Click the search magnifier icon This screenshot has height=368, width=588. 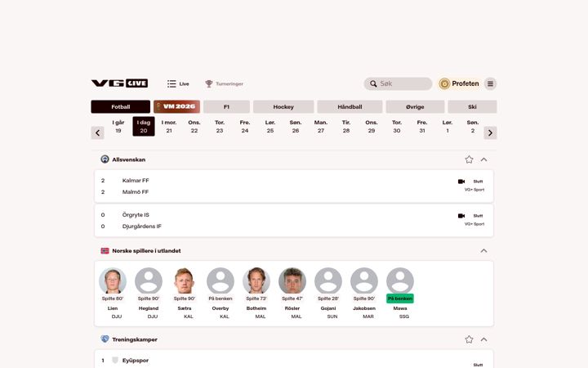point(373,83)
